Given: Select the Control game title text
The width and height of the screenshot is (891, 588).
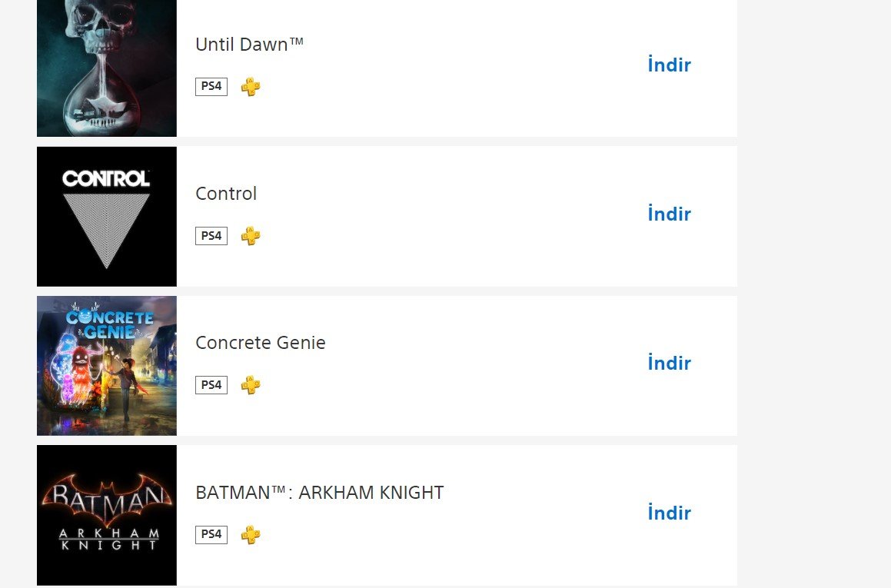Looking at the screenshot, I should tap(226, 194).
